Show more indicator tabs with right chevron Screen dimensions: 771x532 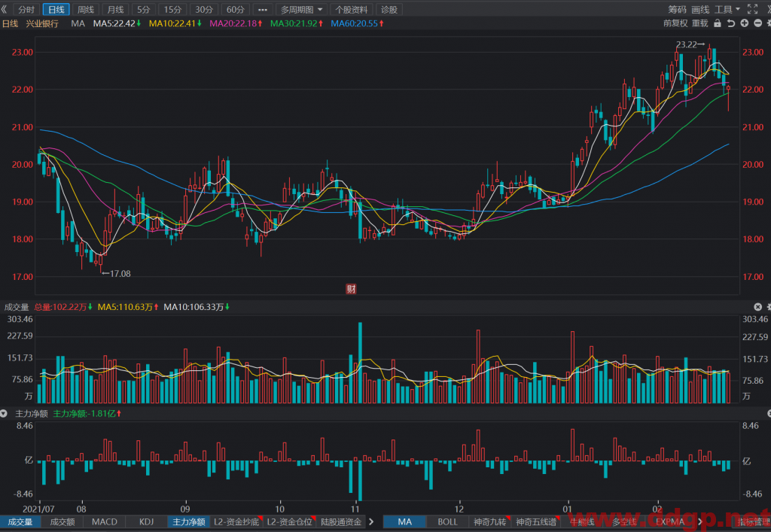[x=371, y=521]
